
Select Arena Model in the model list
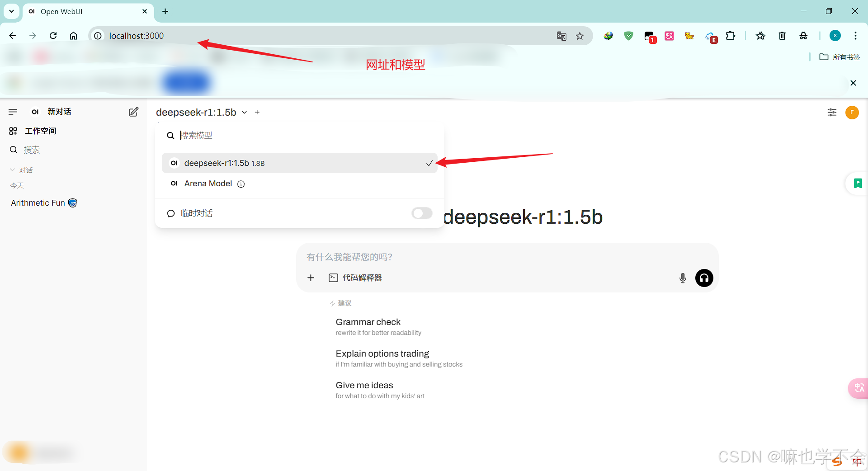pos(300,184)
